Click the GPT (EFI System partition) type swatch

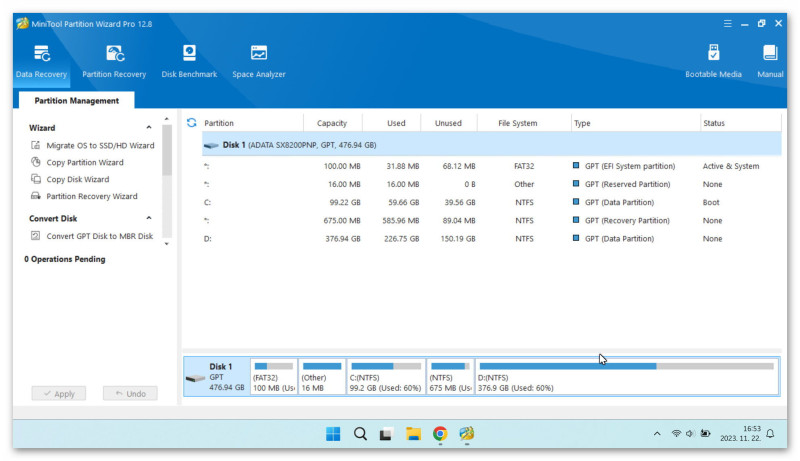(576, 165)
